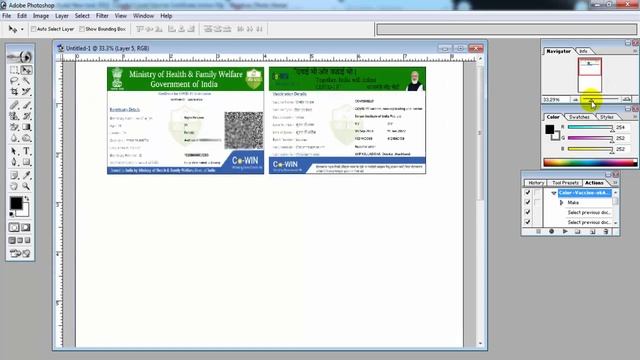
Task: Switch to Quick Mask mode
Action: [26, 227]
